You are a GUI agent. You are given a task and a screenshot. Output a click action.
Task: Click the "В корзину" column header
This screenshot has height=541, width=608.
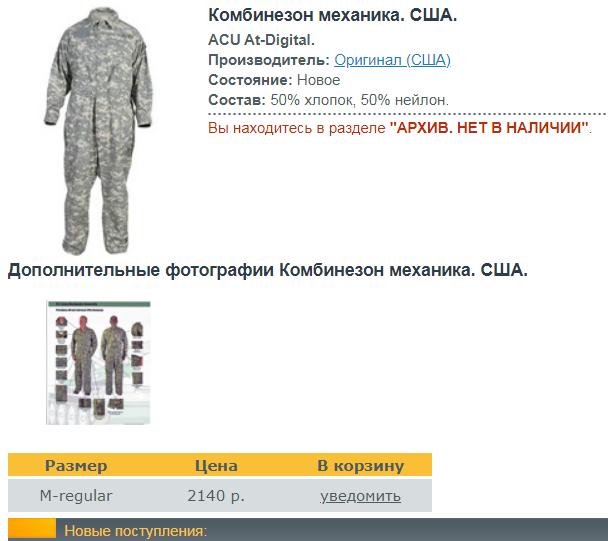(360, 465)
